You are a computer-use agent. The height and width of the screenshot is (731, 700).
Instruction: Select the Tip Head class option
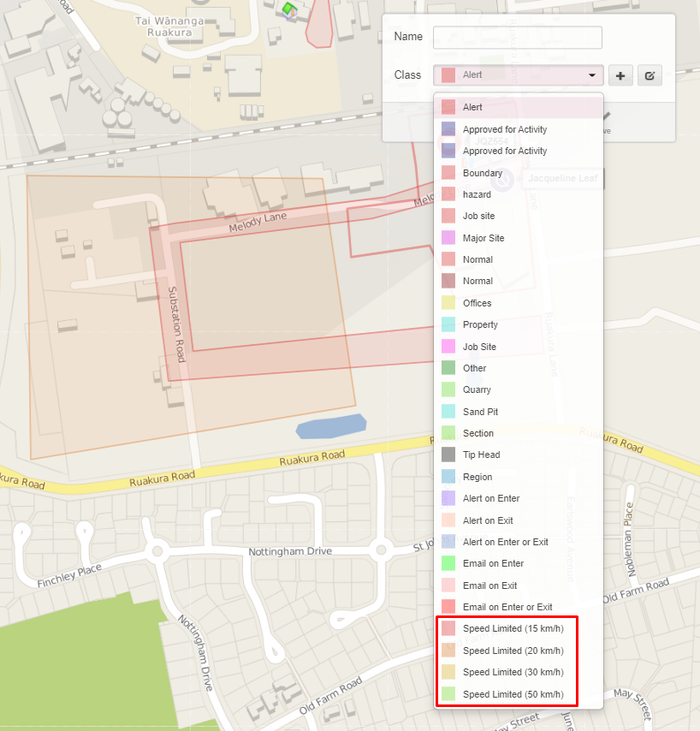519,455
